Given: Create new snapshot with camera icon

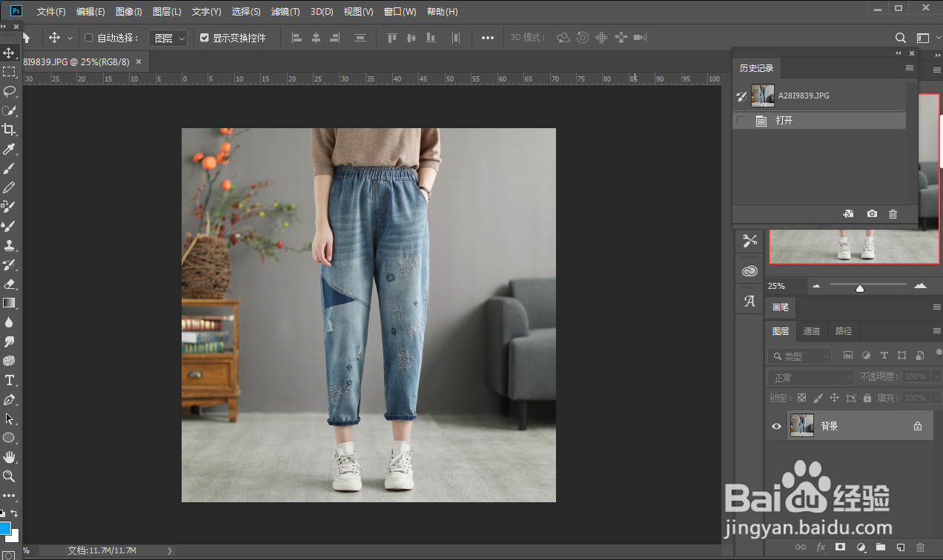Looking at the screenshot, I should (x=872, y=214).
